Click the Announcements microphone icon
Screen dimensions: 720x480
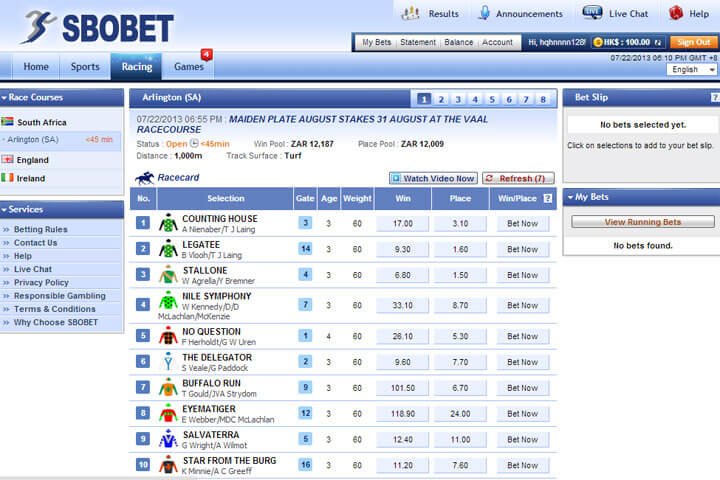point(484,13)
